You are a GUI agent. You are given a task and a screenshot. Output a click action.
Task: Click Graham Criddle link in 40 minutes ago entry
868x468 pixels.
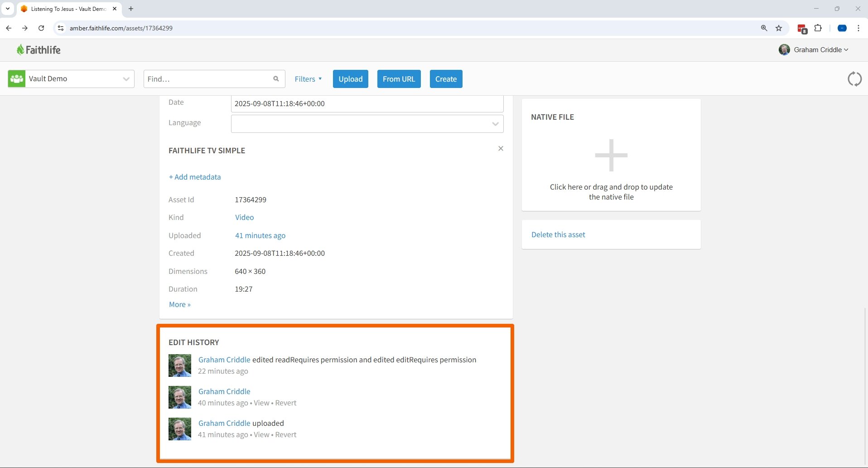pyautogui.click(x=224, y=391)
